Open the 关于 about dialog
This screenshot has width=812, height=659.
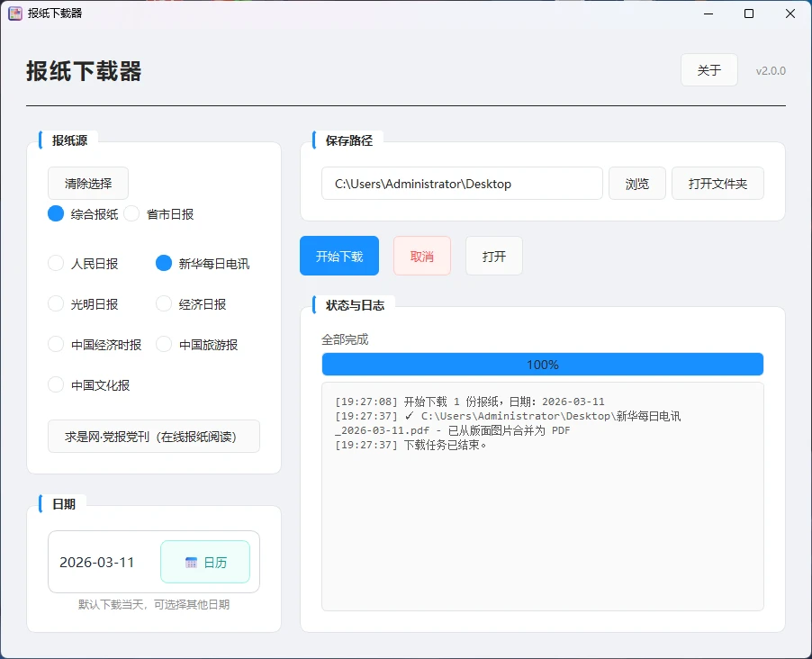click(709, 70)
